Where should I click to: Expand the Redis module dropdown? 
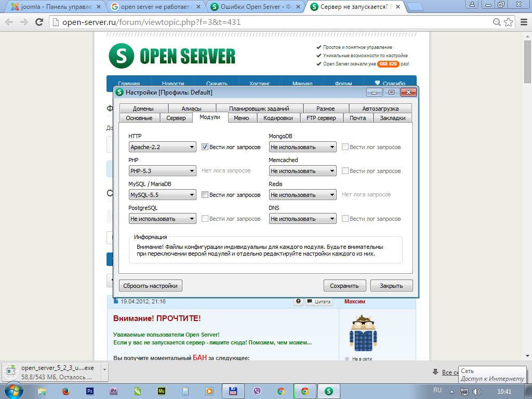coord(302,195)
